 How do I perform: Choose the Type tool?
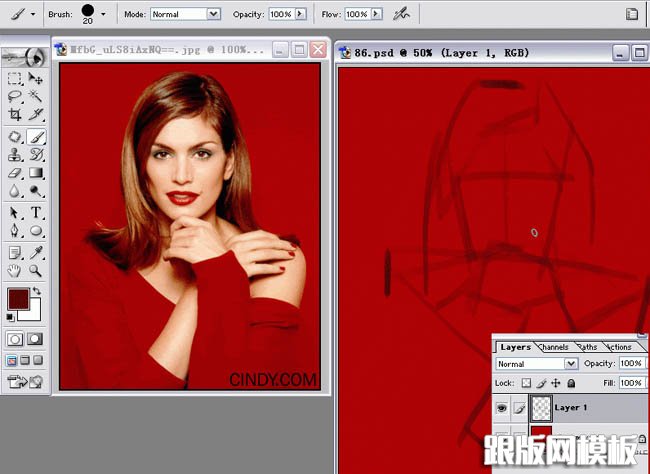point(36,212)
